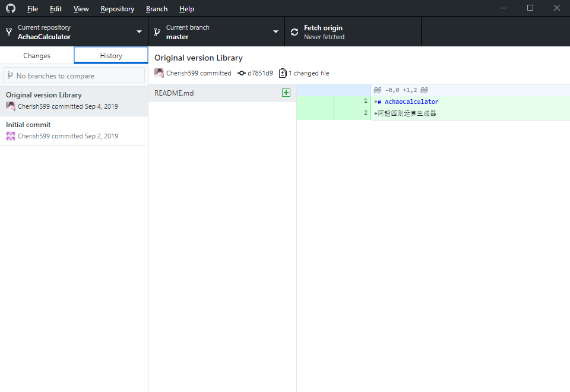
Task: Click the green added-file icon for README.md
Action: (286, 93)
